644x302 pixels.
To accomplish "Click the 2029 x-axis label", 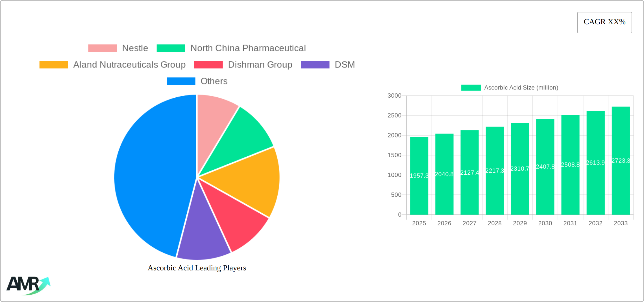I will tap(520, 223).
